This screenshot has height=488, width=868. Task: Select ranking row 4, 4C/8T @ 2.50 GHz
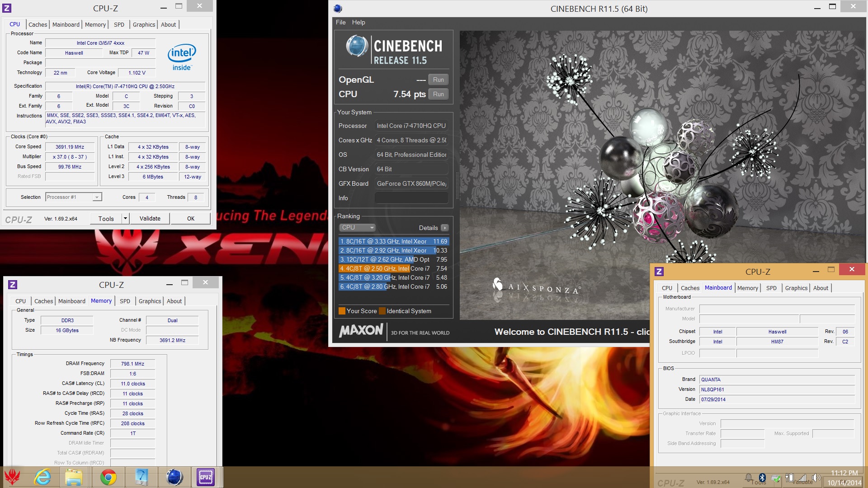coord(394,268)
